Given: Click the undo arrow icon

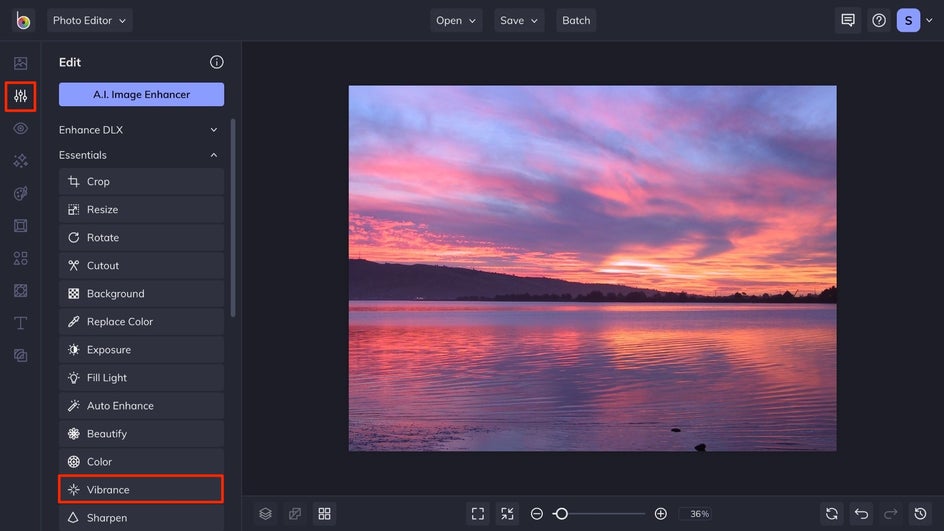Looking at the screenshot, I should [861, 513].
